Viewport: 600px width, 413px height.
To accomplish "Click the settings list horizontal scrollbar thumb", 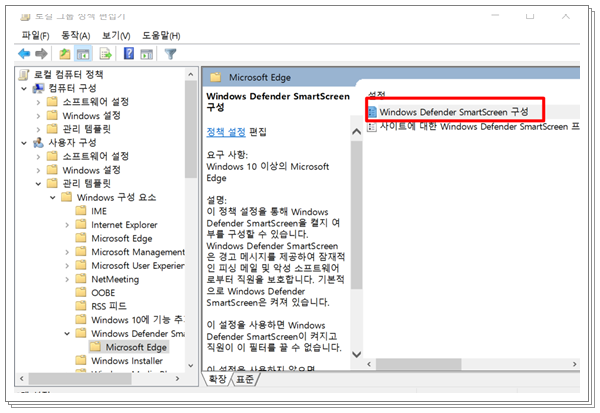I will (419, 364).
